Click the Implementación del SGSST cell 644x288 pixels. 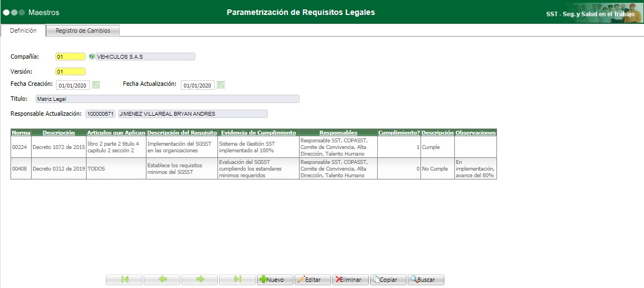182,147
